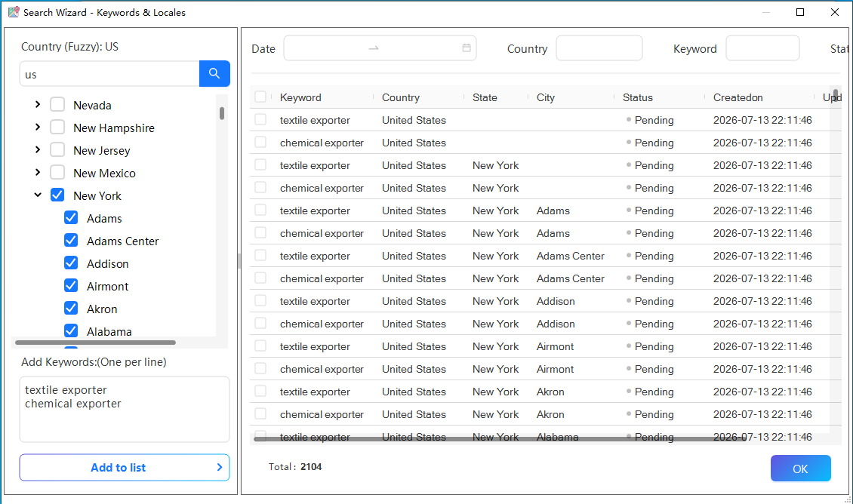
Task: Click the location tree horizontal scrollbar
Action: click(x=96, y=343)
